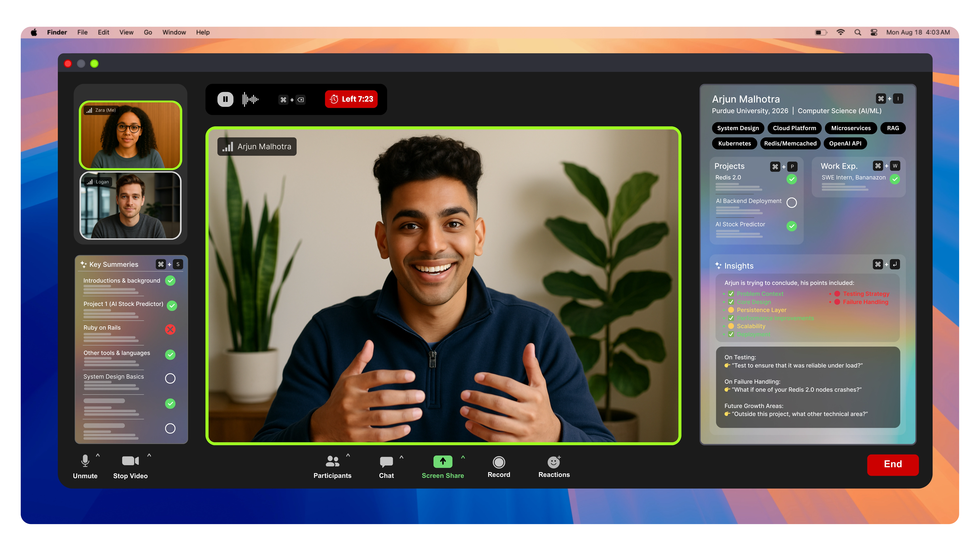This screenshot has height=551, width=980.
Task: Click the Left 7:23 timer button
Action: tap(351, 99)
